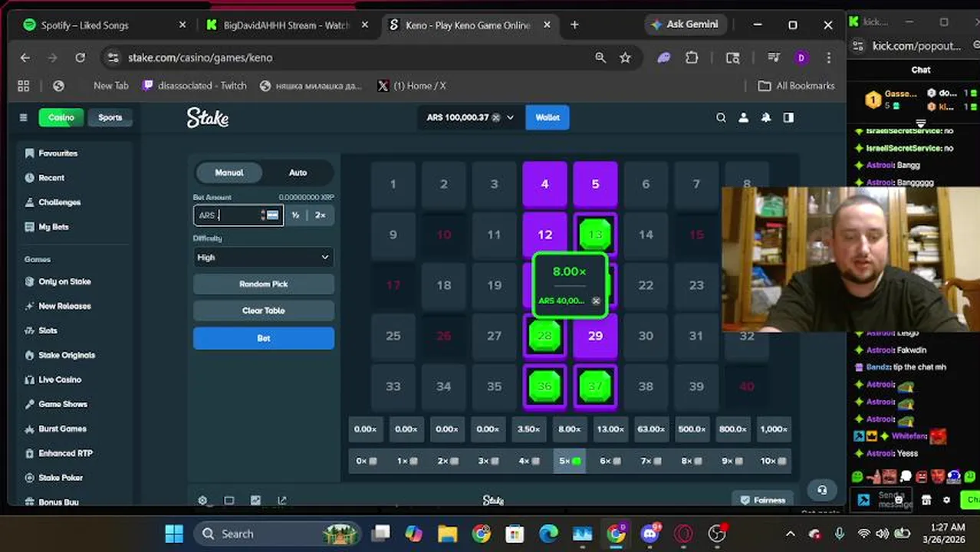Image resolution: width=980 pixels, height=552 pixels.
Task: Click Windows taskbar Search box
Action: point(276,534)
